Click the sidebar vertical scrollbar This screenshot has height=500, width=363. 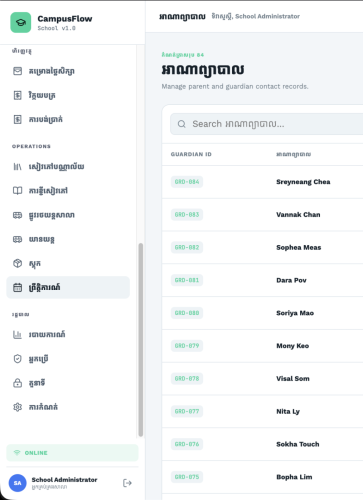tap(141, 339)
